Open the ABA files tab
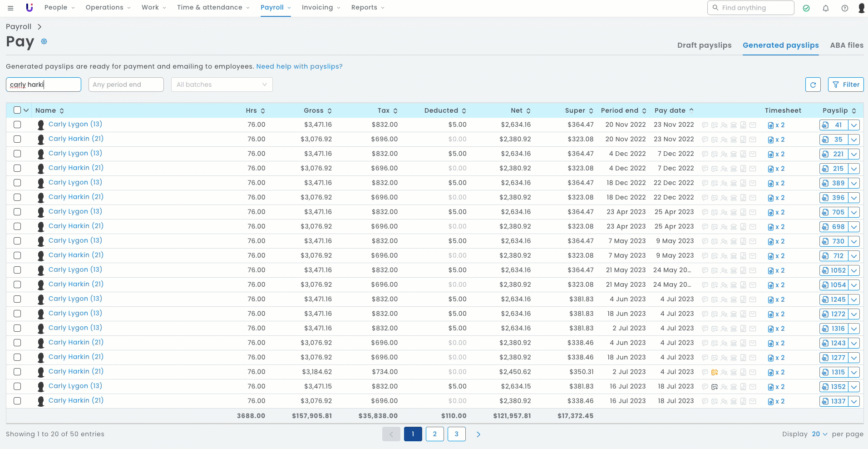The height and width of the screenshot is (449, 868). point(846,45)
